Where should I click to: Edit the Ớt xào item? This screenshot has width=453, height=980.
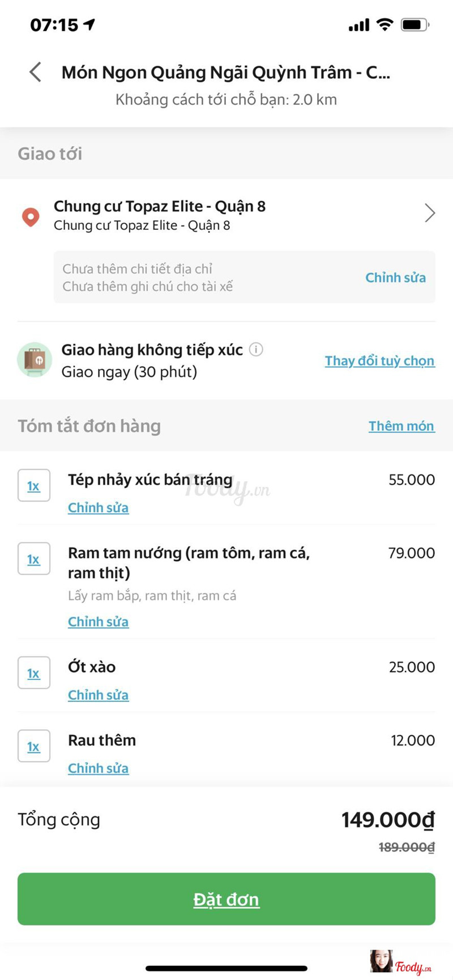point(98,695)
